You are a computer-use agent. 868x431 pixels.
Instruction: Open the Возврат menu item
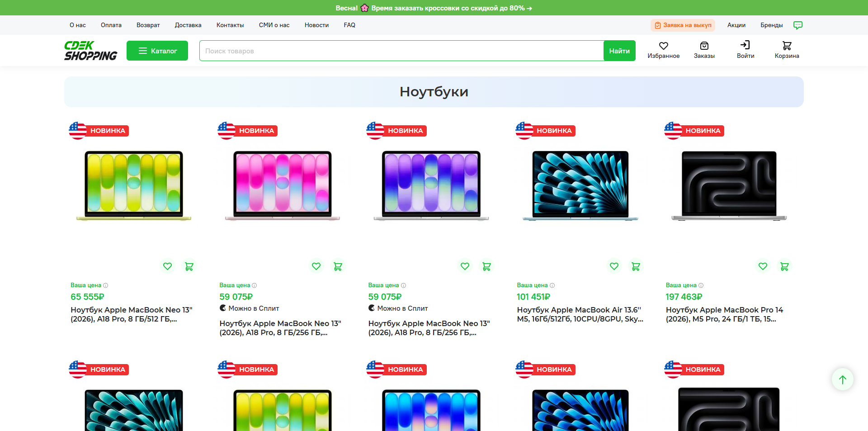148,25
